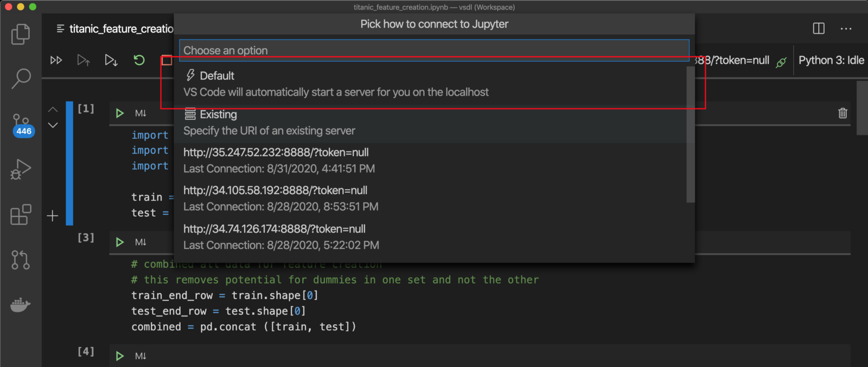
Task: Click the ?token=null server URI label
Action: coord(733,60)
